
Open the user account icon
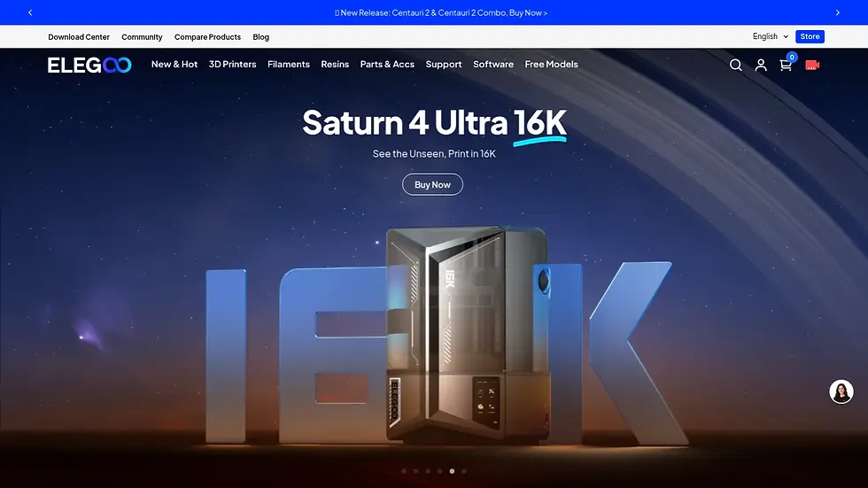761,65
